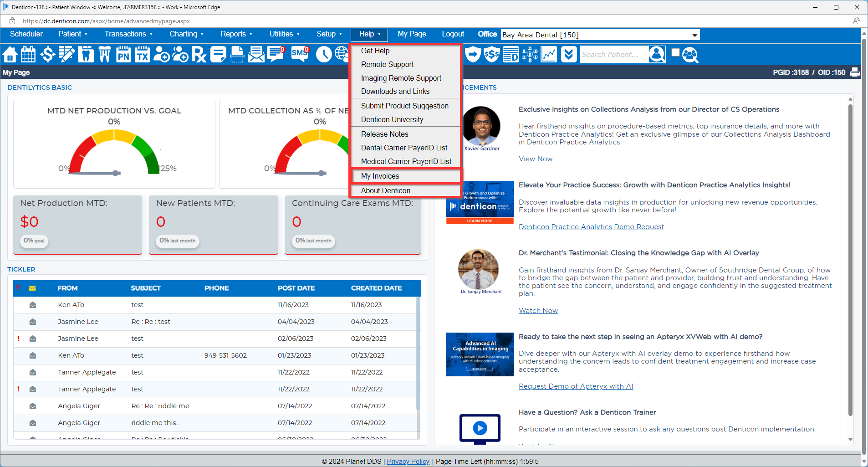Click the Apteryx Advanced AI imaging thumbnail

(x=480, y=354)
